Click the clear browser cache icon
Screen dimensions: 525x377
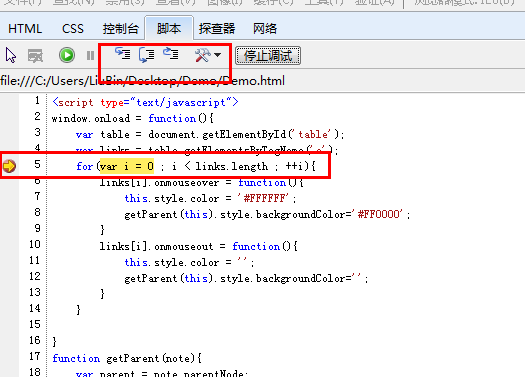(35, 56)
